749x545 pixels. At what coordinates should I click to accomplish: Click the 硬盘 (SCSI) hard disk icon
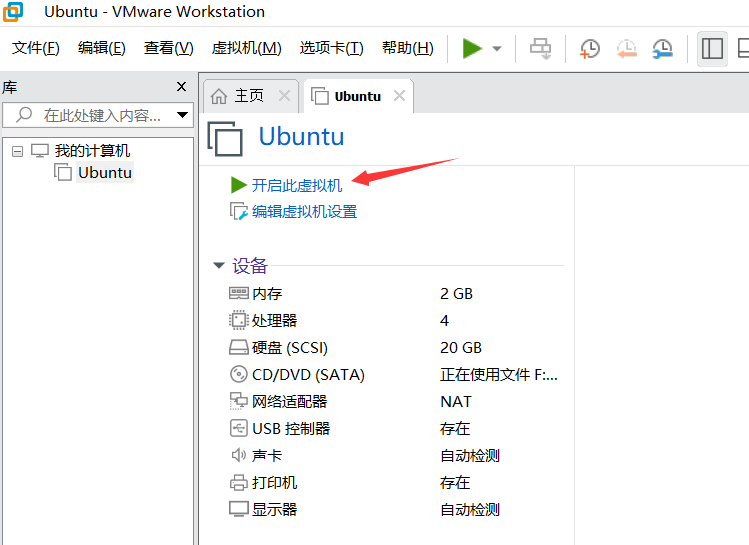tap(238, 347)
